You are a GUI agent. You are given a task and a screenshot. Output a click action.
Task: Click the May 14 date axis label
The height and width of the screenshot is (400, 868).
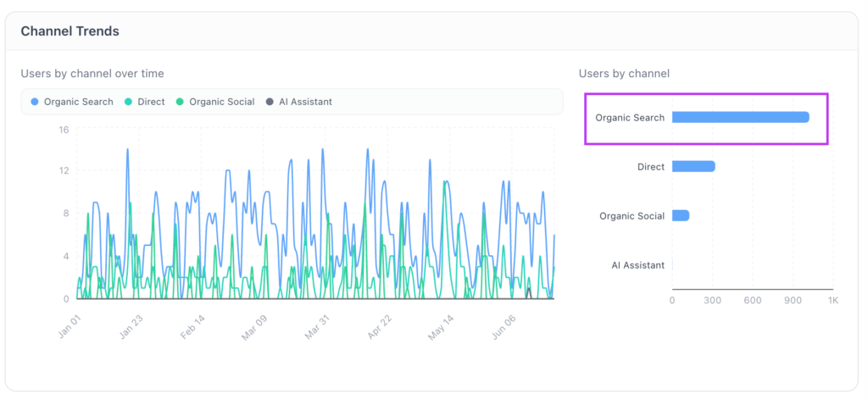[x=441, y=327]
